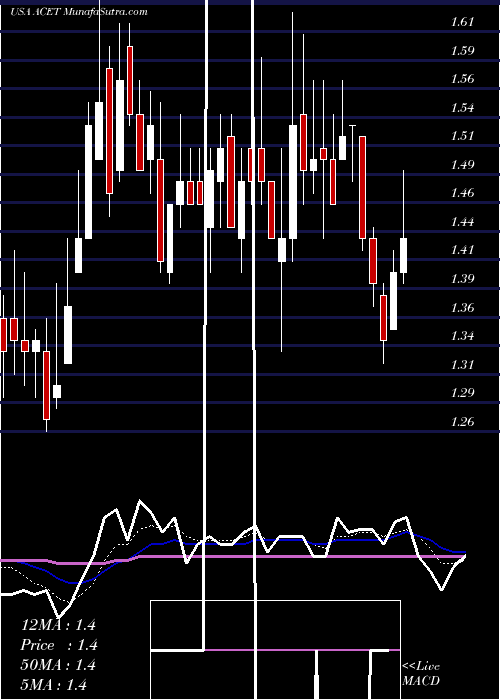This screenshot has height=700, width=500.
Task: Click the 1.26 price axis label
Action: pos(462,422)
